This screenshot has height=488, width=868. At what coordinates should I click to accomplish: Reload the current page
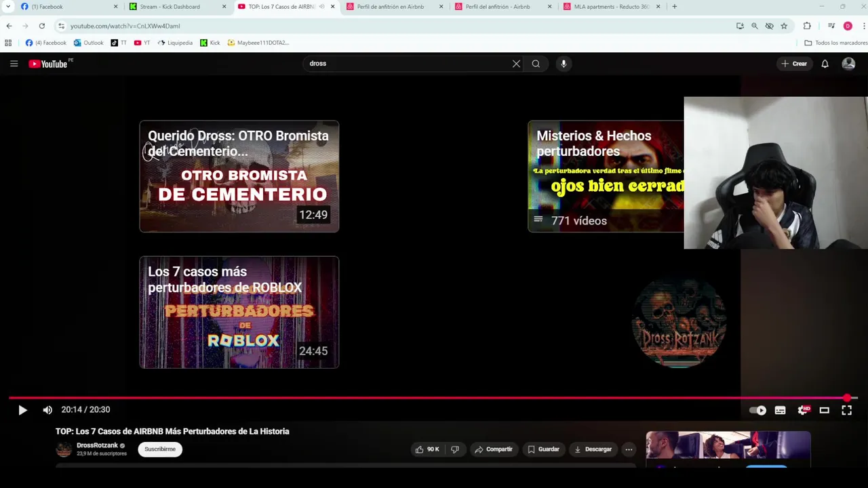(x=41, y=26)
